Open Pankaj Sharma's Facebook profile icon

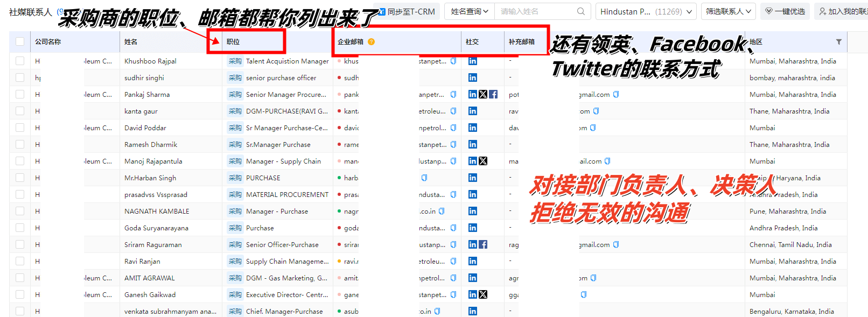493,94
